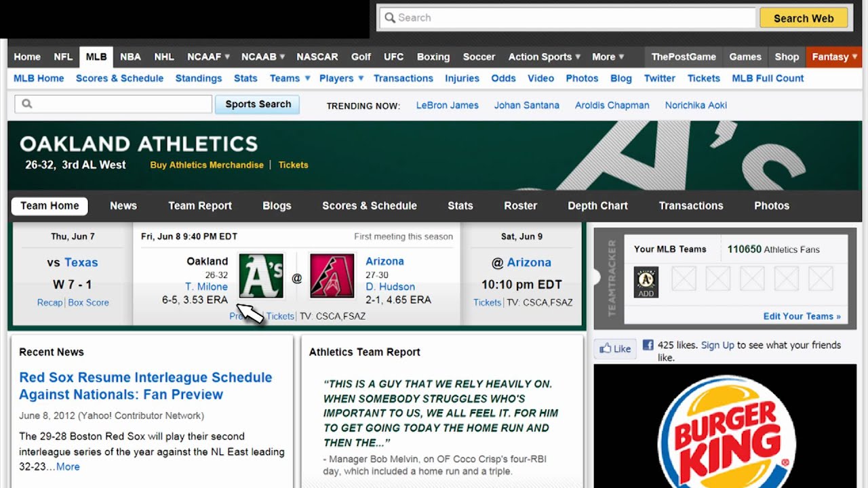This screenshot has height=488, width=868.
Task: Open Tickets link for Saturday's game
Action: 487,302
